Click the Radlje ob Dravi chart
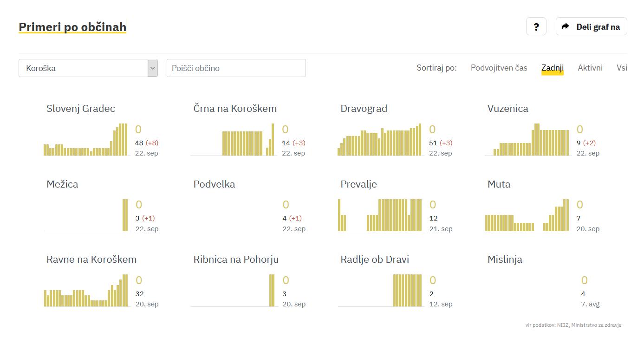The image size is (644, 344). click(x=380, y=291)
